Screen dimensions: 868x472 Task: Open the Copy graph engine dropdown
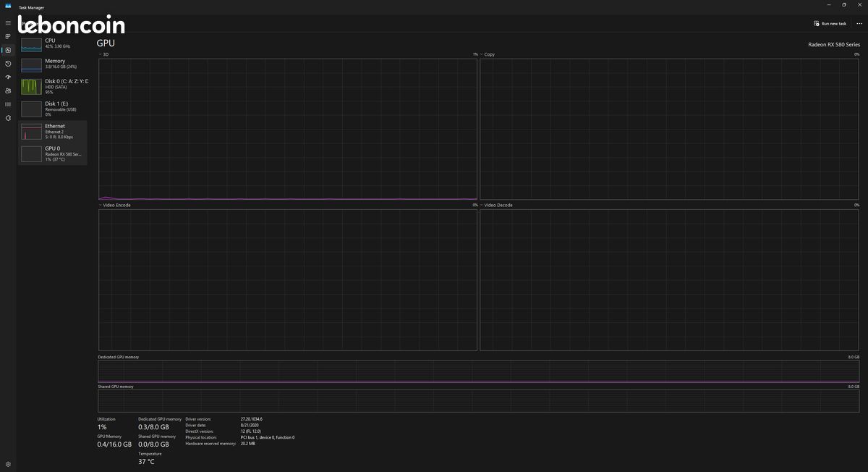[488, 54]
